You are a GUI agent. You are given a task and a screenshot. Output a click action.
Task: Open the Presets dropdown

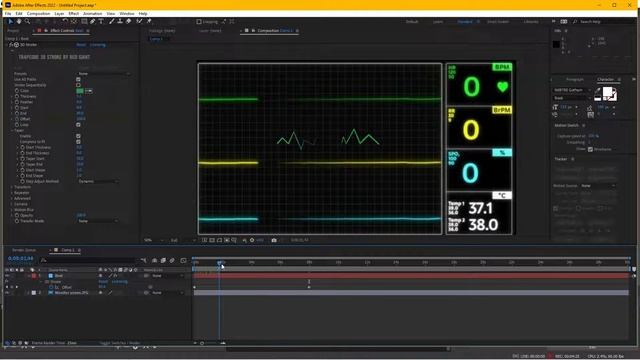[x=104, y=73]
